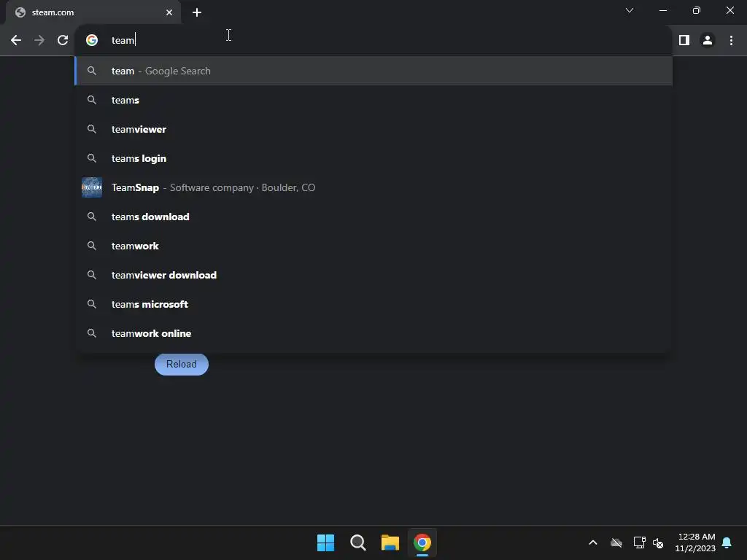The width and height of the screenshot is (747, 560).
Task: Open the side panel icon
Action: [x=684, y=41]
